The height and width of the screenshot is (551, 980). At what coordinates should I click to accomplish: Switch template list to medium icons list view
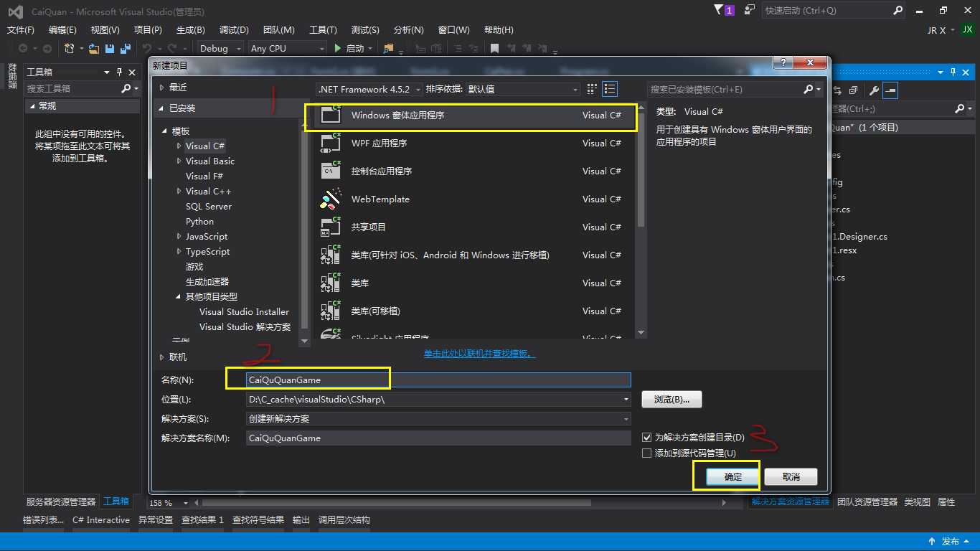point(610,89)
